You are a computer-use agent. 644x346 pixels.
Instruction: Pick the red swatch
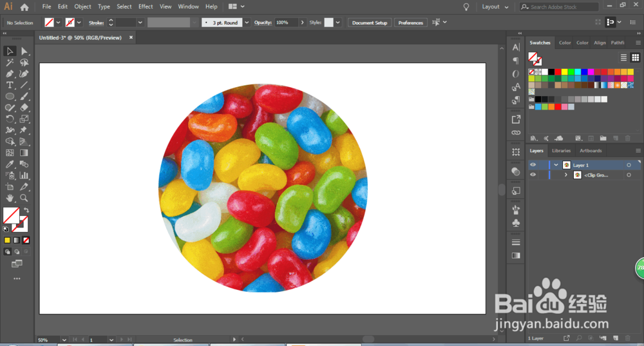point(558,72)
